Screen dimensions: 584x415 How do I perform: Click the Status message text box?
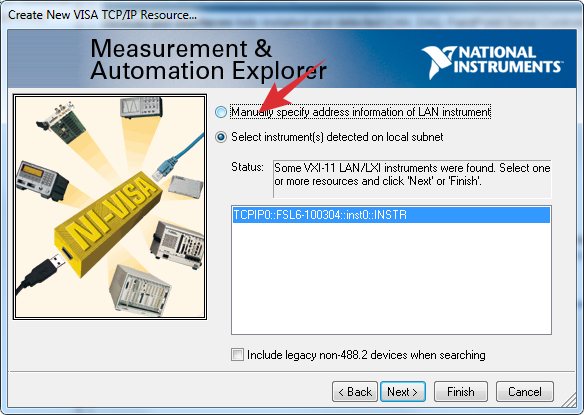pyautogui.click(x=412, y=179)
